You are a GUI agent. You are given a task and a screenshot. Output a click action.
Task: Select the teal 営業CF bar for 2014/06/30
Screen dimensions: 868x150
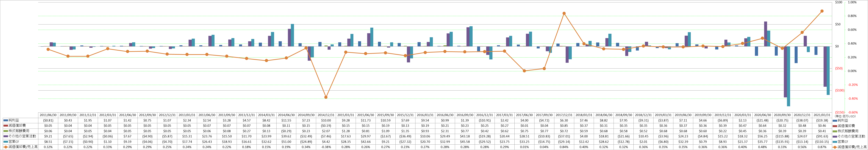292,35
